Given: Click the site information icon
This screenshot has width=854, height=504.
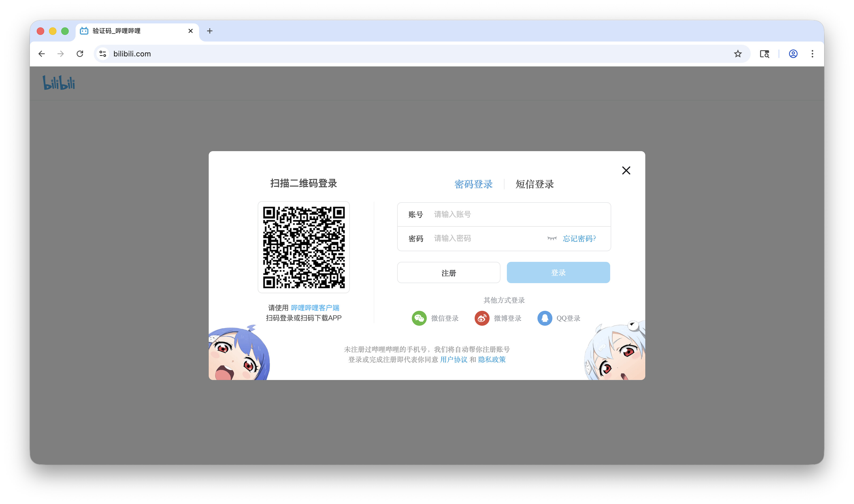Looking at the screenshot, I should click(x=102, y=54).
